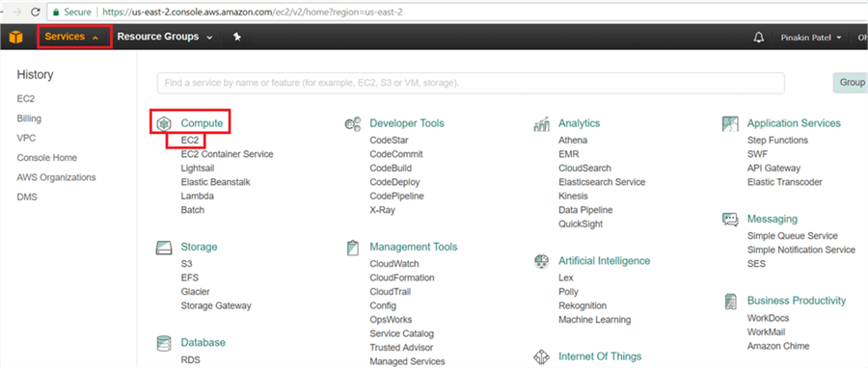Open Lambda service
Screen dimensions: 868x368
pyautogui.click(x=198, y=197)
